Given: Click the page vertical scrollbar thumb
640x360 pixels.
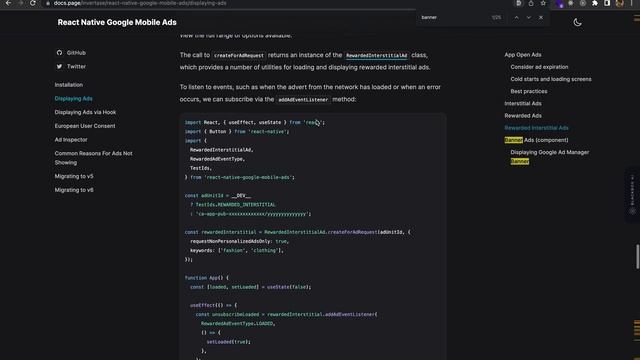Looking at the screenshot, I should click(x=637, y=257).
